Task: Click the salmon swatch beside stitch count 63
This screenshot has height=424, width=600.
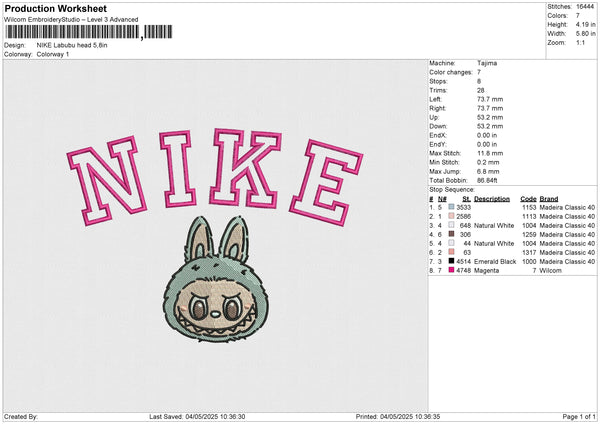Action: (x=451, y=252)
